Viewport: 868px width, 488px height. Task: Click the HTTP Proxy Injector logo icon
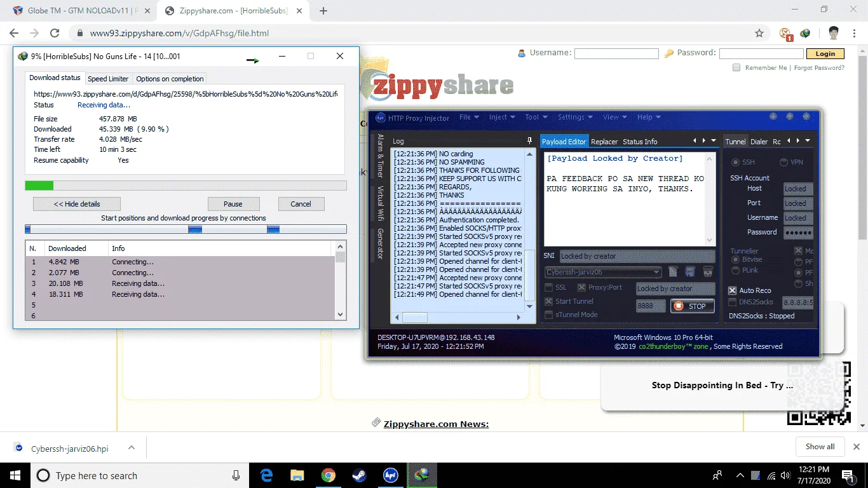[381, 118]
